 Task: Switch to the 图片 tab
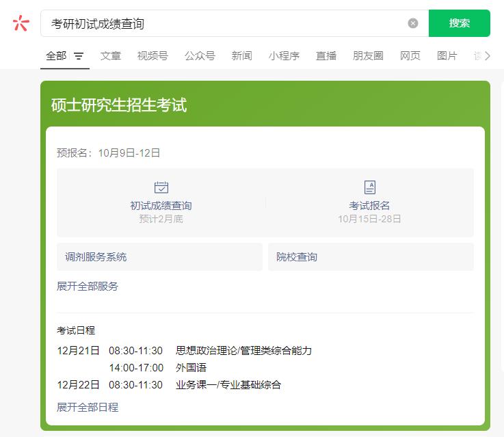click(447, 56)
